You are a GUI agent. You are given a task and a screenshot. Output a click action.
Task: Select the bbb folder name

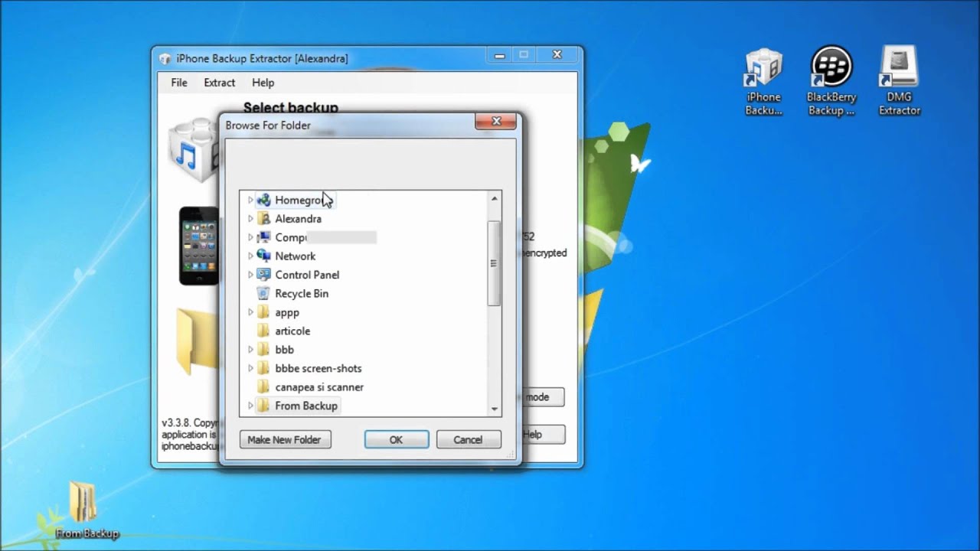(x=284, y=350)
